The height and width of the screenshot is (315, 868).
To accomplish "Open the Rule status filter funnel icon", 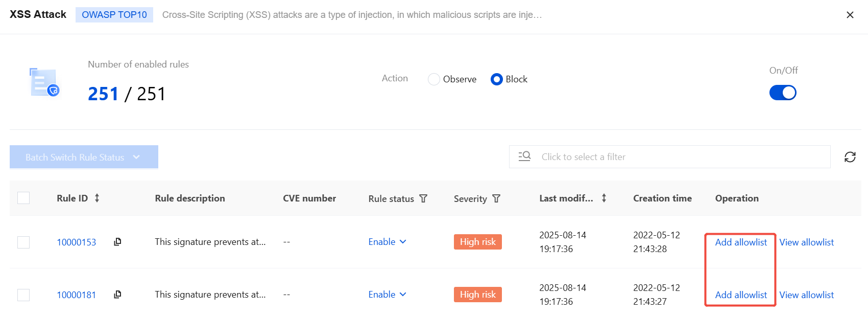I will click(423, 198).
